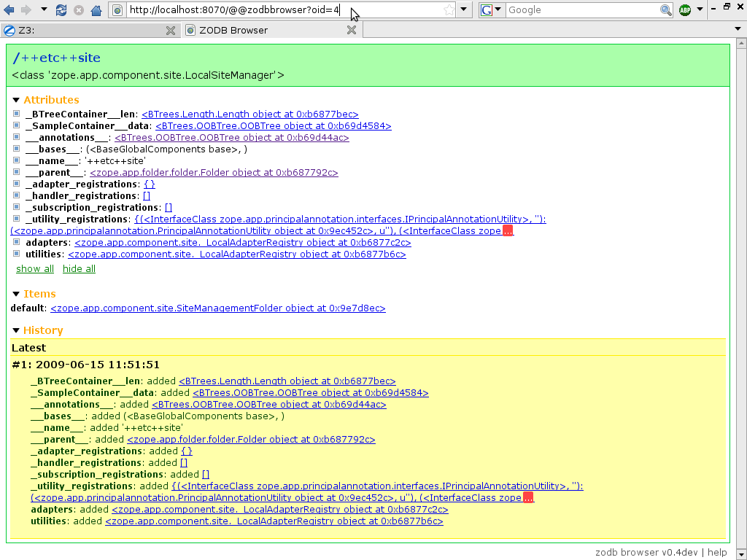Collapse the Attributes section
This screenshot has height=560, width=747.
point(17,100)
